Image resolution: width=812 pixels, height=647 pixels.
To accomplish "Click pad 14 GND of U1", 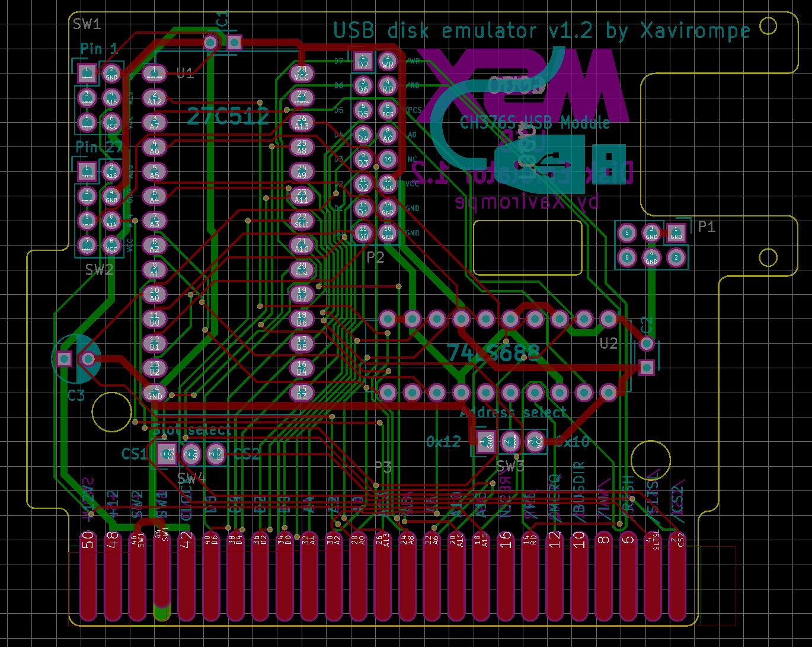I will [154, 392].
